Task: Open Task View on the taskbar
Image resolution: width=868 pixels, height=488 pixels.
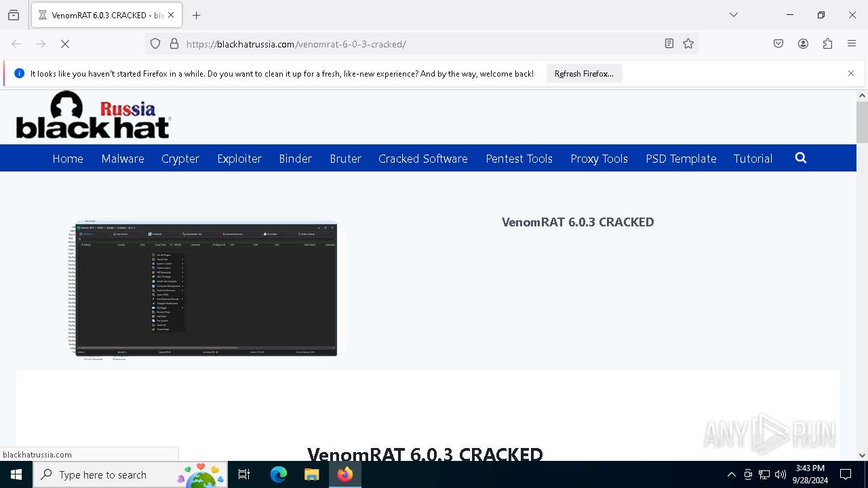Action: point(244,474)
